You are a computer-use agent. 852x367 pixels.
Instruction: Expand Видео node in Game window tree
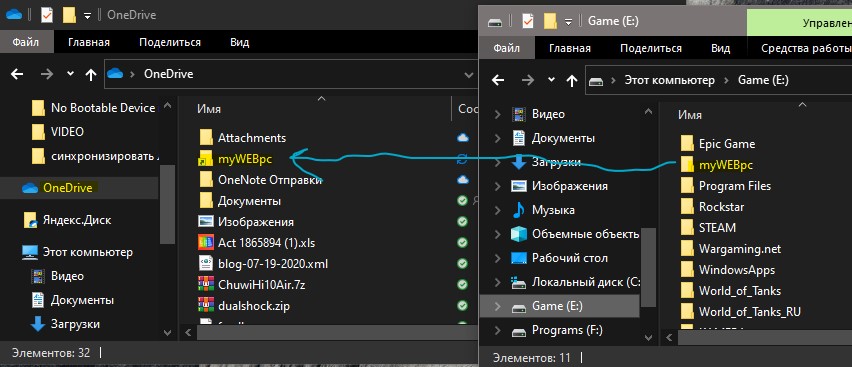pos(497,114)
